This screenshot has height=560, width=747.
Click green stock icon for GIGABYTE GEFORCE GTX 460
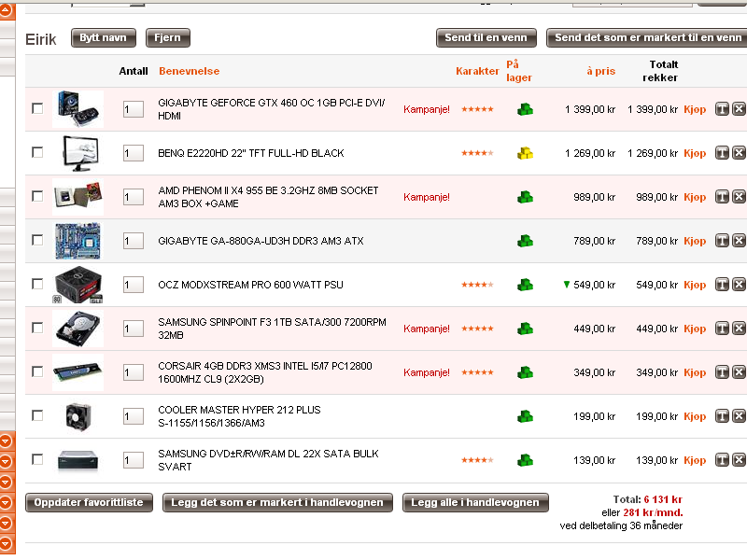[525, 109]
